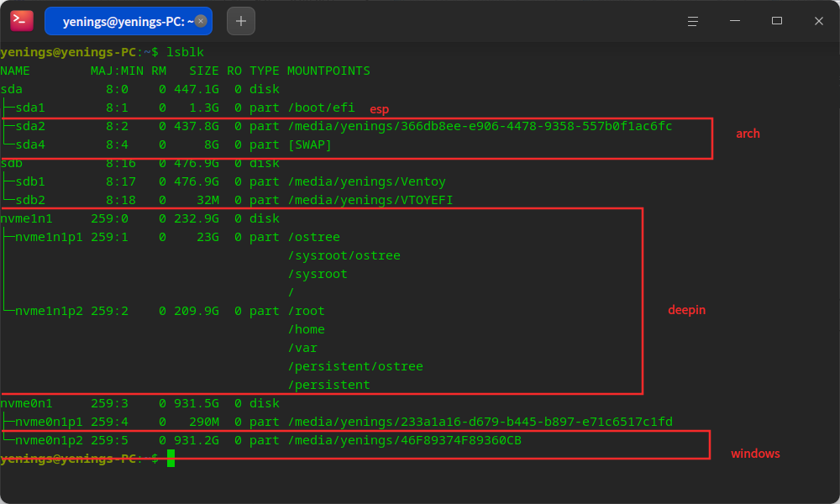Click the nvme1n1p1 partition name
This screenshot has width=840, height=504.
(49, 237)
